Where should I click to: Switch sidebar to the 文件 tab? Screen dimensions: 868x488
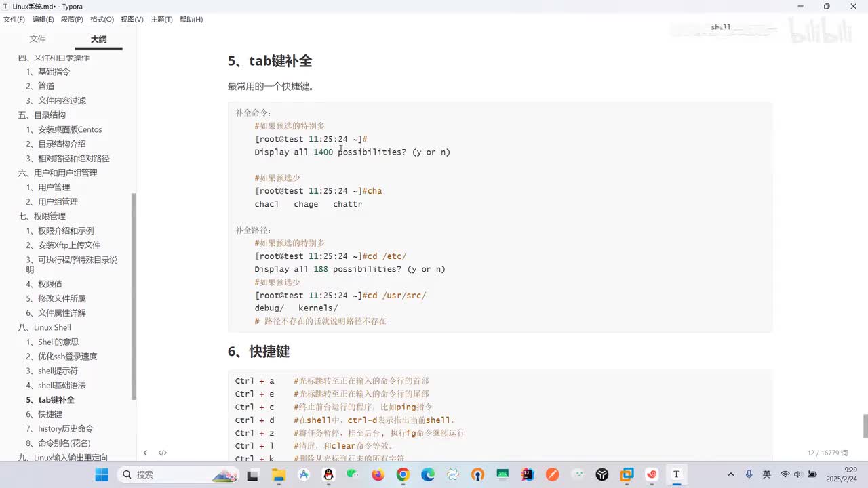coord(37,39)
